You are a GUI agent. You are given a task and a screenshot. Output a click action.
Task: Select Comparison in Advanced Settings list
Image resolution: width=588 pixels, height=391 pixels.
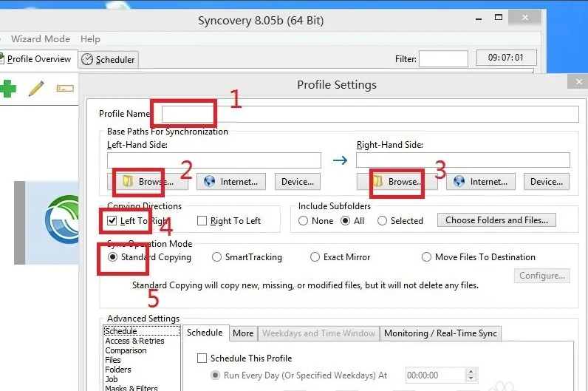[x=126, y=350]
